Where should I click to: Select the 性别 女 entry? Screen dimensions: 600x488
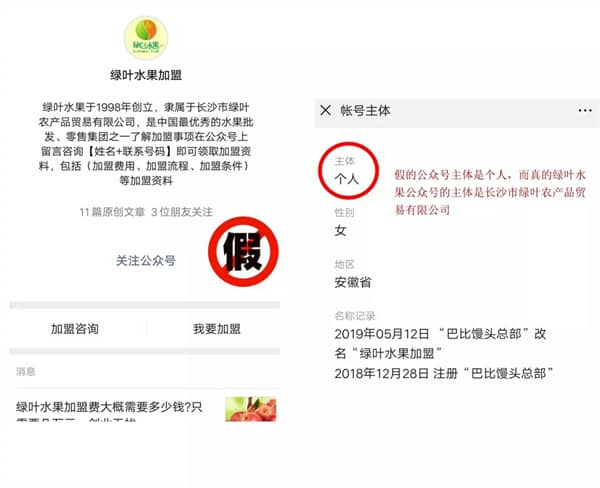click(344, 223)
